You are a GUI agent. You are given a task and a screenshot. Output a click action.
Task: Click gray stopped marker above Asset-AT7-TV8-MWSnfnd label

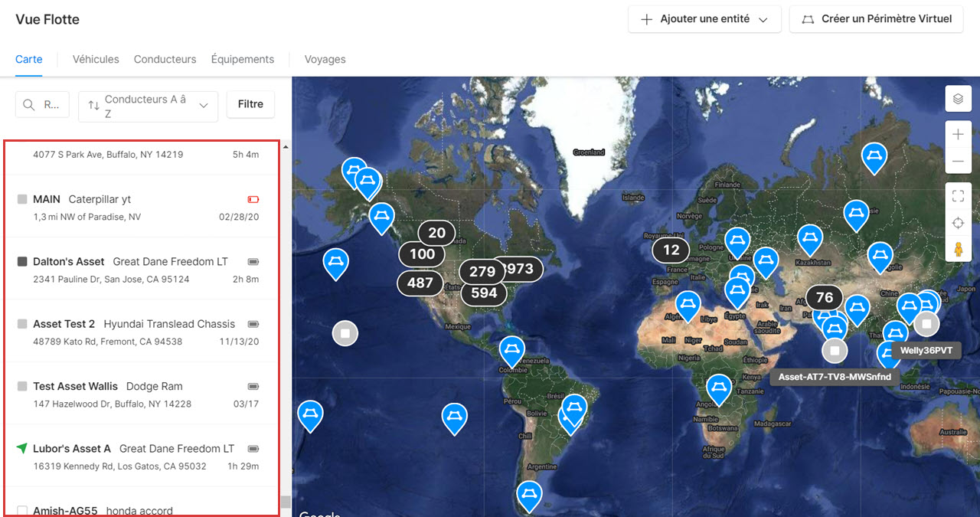click(x=835, y=351)
